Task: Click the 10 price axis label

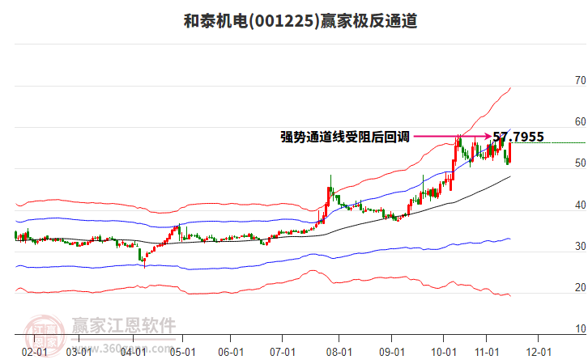Action: (580, 328)
